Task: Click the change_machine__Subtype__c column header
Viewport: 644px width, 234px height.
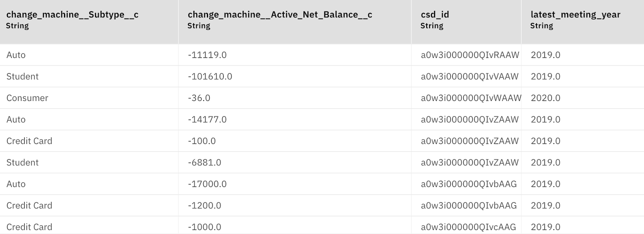Action: click(x=72, y=15)
